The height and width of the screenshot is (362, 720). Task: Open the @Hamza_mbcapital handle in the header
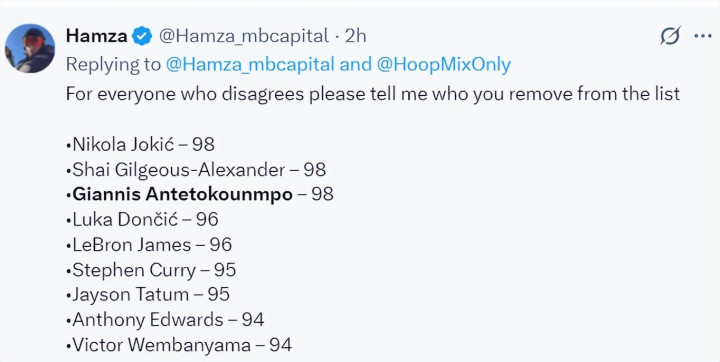point(244,36)
